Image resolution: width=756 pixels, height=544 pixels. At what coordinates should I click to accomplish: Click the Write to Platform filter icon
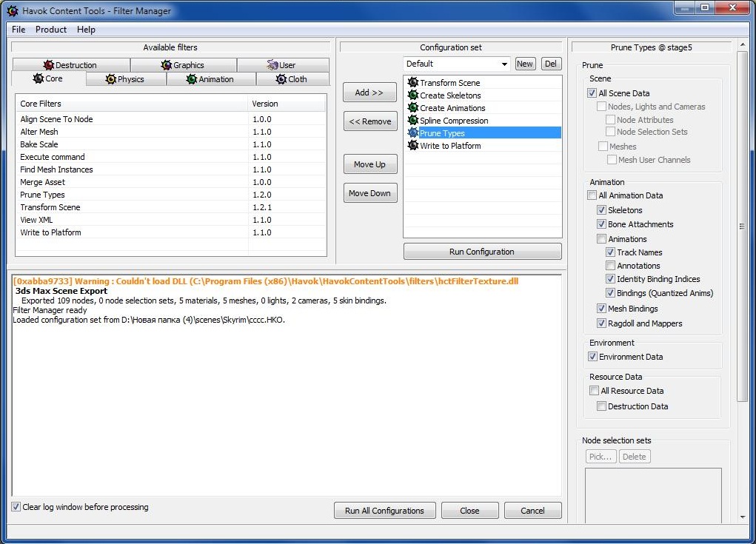412,145
